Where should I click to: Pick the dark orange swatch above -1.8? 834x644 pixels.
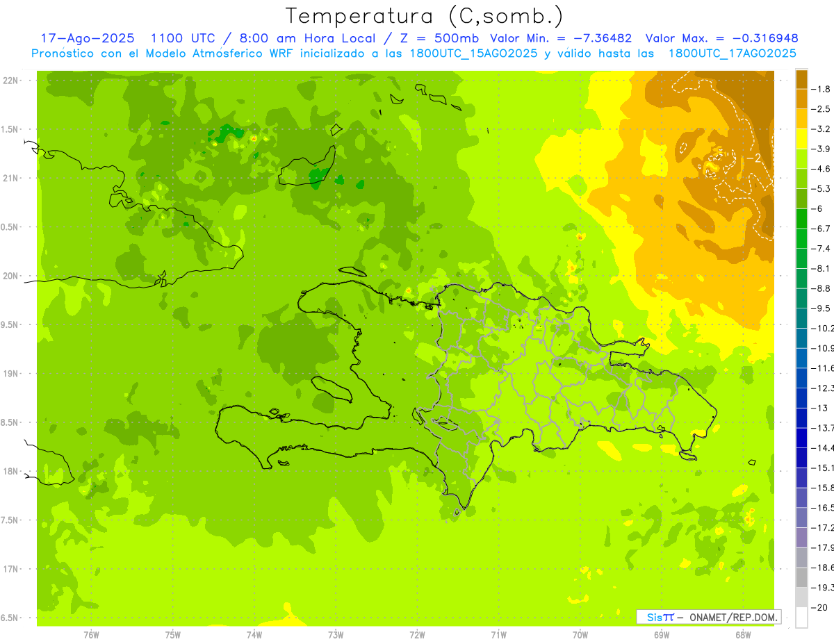point(801,79)
